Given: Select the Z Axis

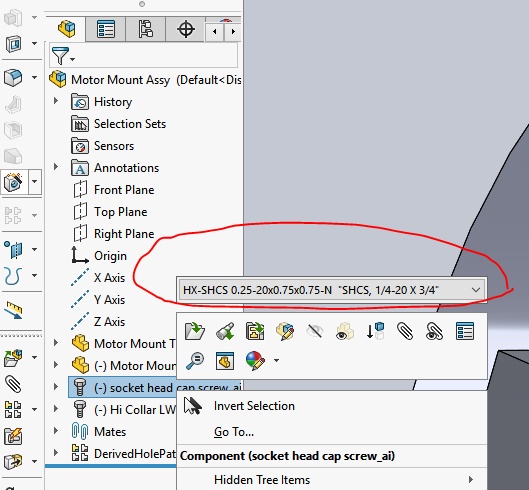Looking at the screenshot, I should (x=98, y=322).
